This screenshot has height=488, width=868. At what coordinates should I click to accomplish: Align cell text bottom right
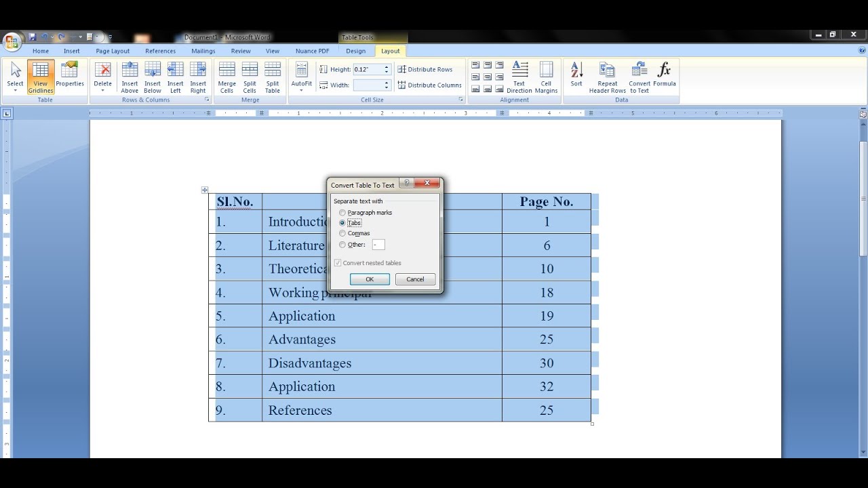[500, 89]
